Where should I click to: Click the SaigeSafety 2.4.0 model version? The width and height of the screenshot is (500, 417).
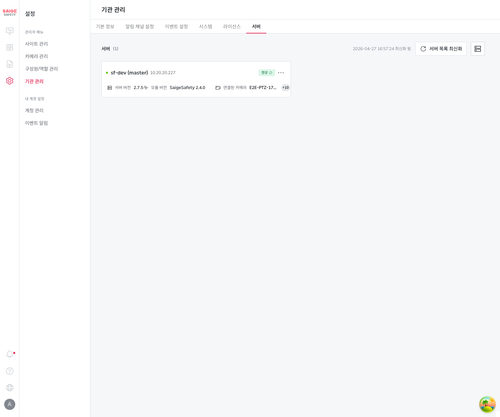[187, 88]
